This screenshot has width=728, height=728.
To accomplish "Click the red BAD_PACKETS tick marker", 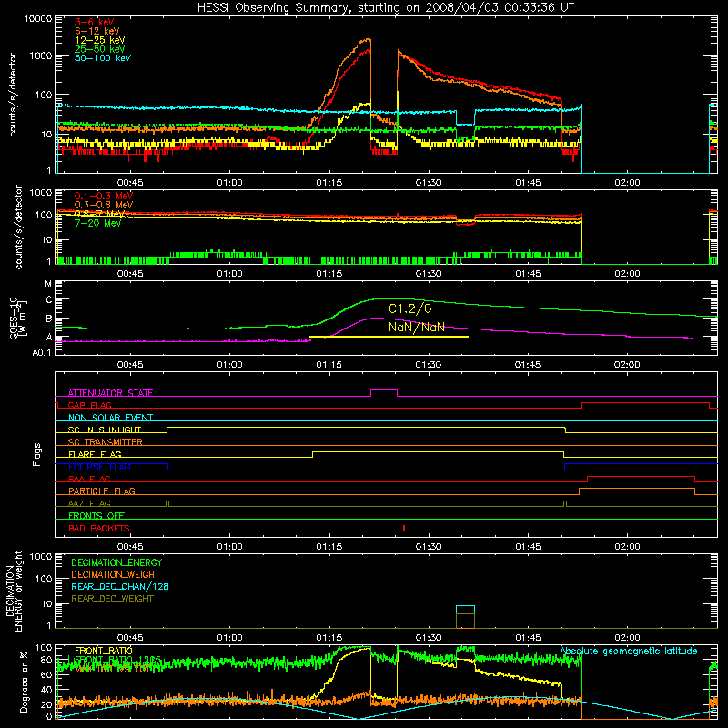I will [x=404, y=528].
